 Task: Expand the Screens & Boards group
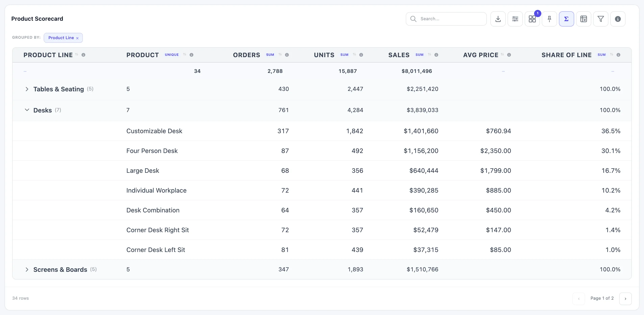(x=27, y=270)
